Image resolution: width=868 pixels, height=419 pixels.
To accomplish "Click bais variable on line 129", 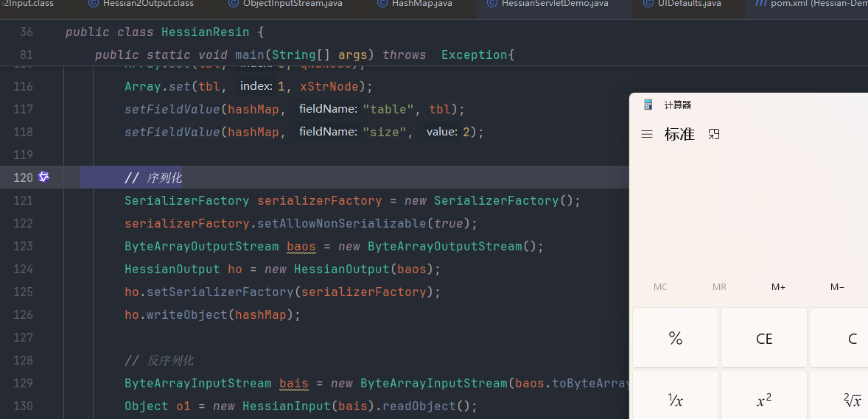I will click(294, 383).
